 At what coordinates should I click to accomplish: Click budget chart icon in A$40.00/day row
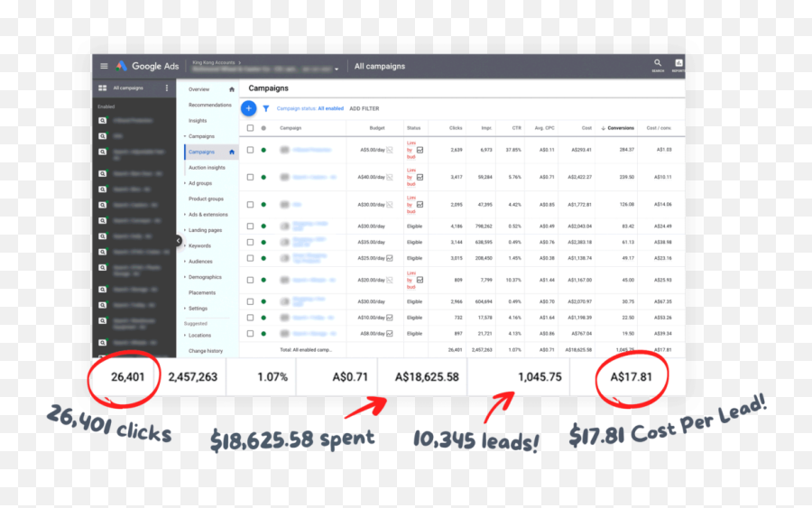point(390,177)
